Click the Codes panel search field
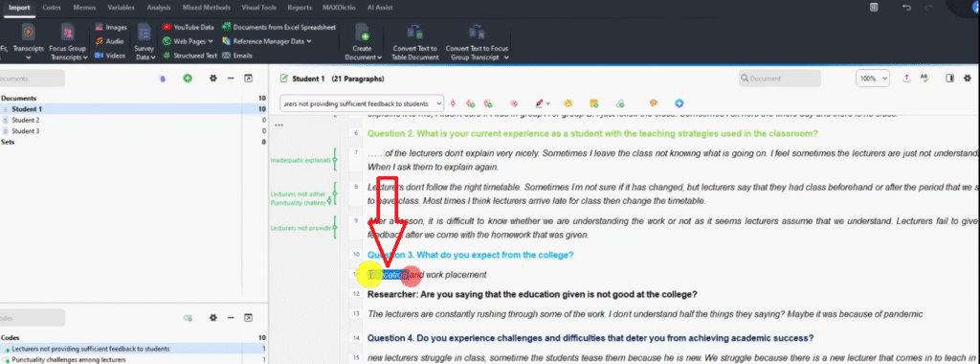 click(32, 317)
